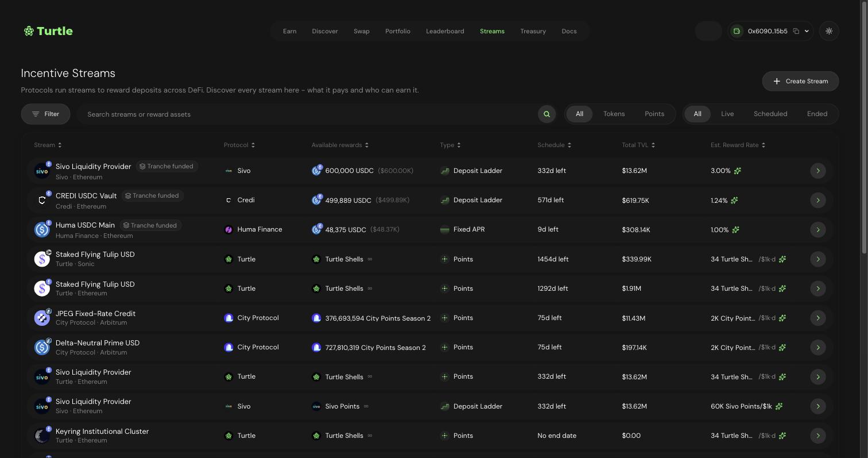Click the USDC icon beside 600,000 USDC
Image resolution: width=868 pixels, height=458 pixels.
316,171
